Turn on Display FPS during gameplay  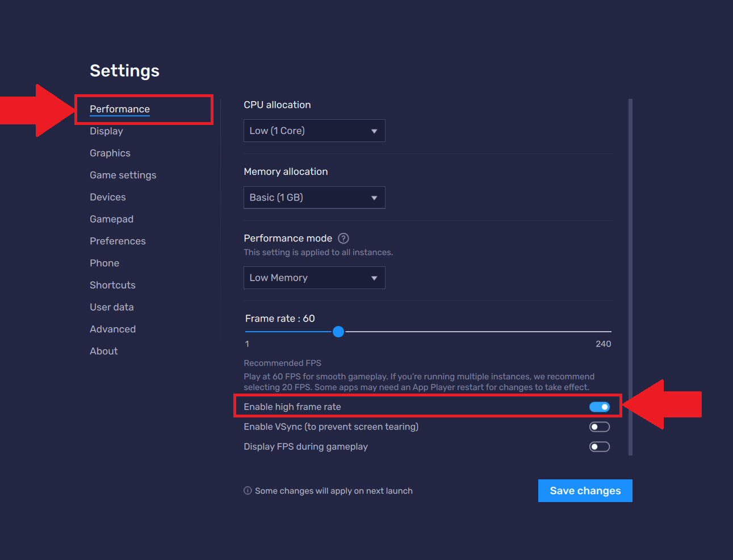click(599, 447)
